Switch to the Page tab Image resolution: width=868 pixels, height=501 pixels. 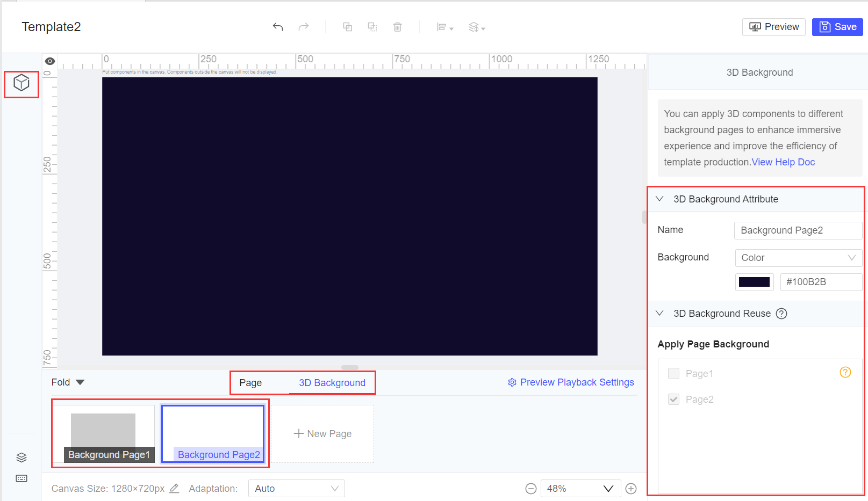pos(250,382)
